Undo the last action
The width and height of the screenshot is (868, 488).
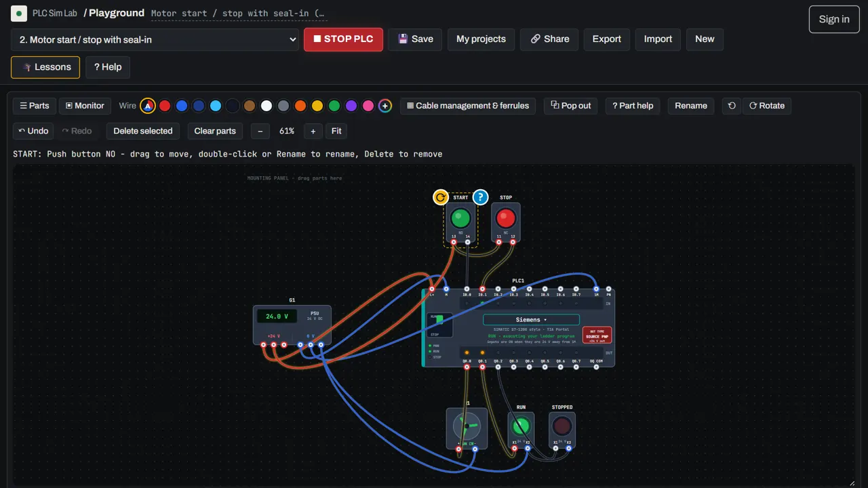click(x=33, y=131)
